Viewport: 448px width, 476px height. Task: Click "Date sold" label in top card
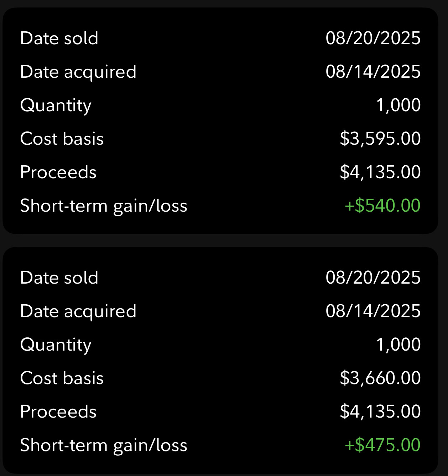pos(59,38)
